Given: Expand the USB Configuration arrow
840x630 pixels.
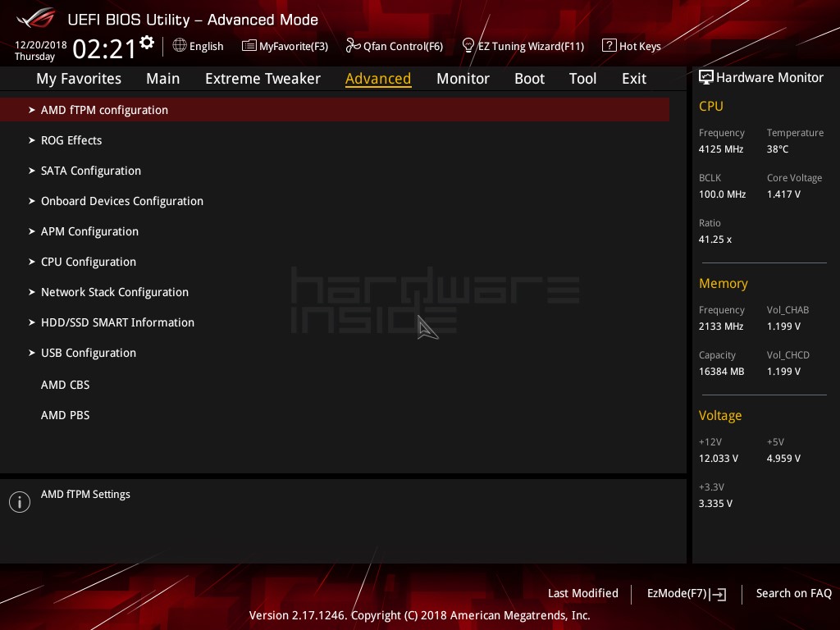Looking at the screenshot, I should click(32, 353).
